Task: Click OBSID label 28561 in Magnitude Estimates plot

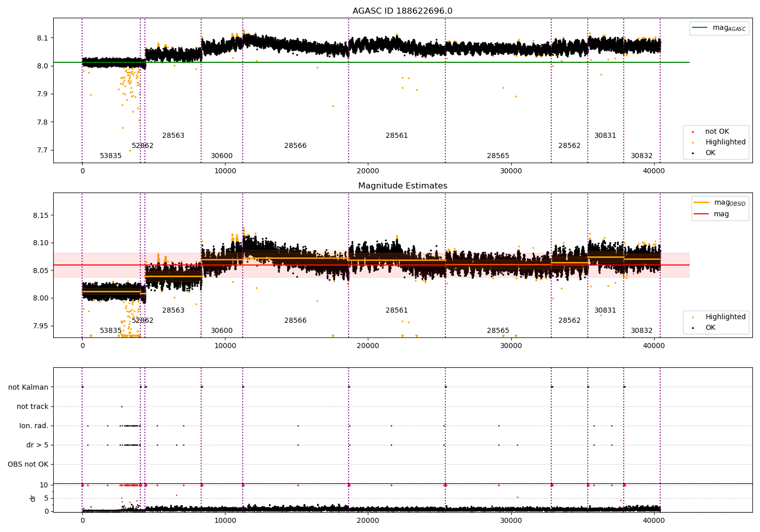Action: (397, 311)
